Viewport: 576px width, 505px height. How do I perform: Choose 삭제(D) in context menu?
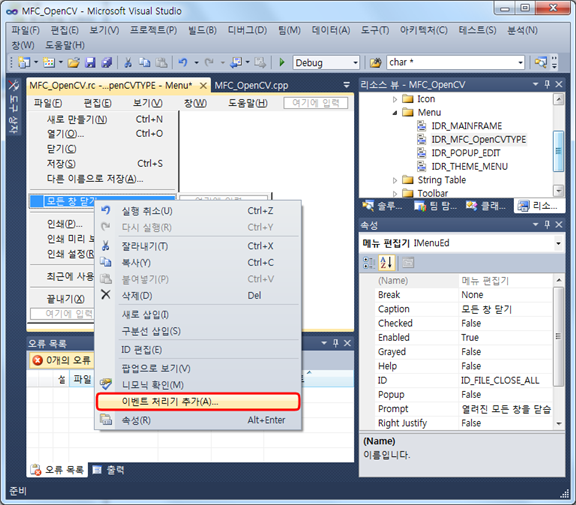(x=198, y=296)
